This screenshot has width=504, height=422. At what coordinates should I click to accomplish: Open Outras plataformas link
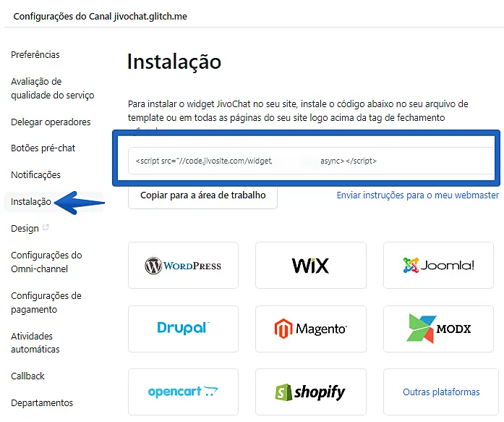click(441, 392)
